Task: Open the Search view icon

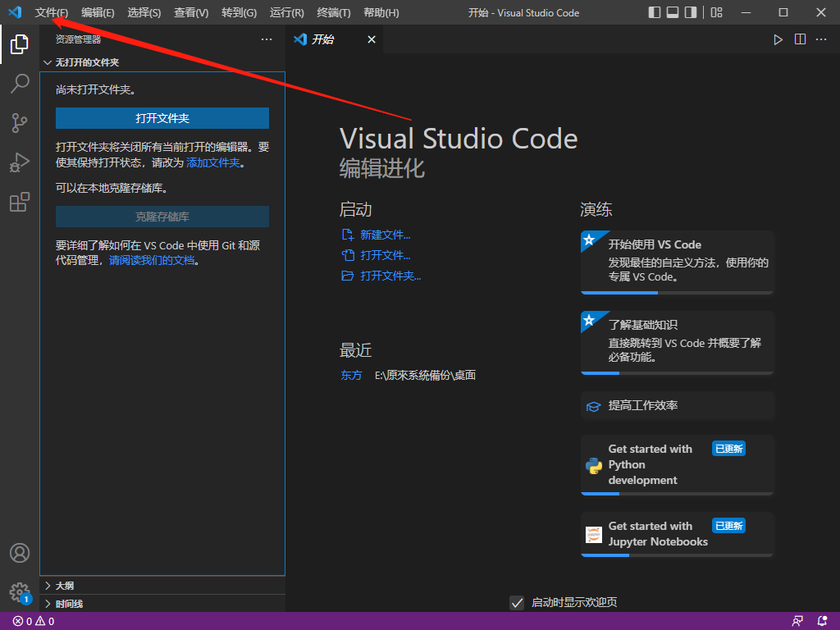Action: (x=20, y=84)
